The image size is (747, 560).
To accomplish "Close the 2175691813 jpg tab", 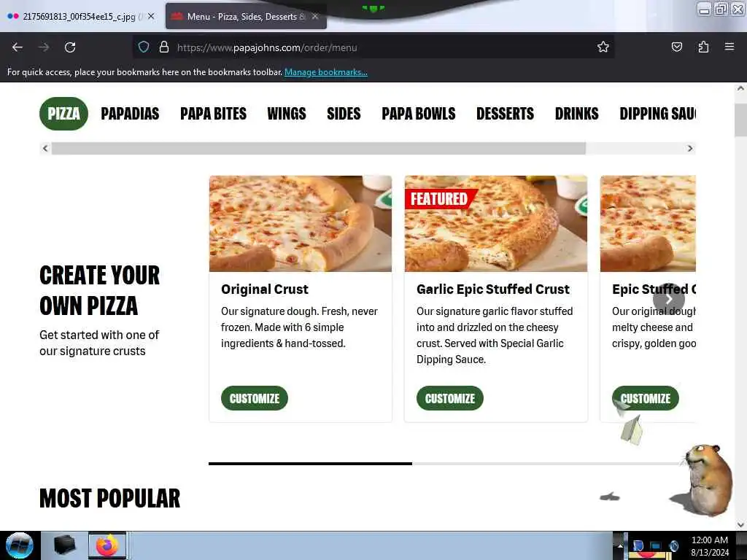I will 151,16.
